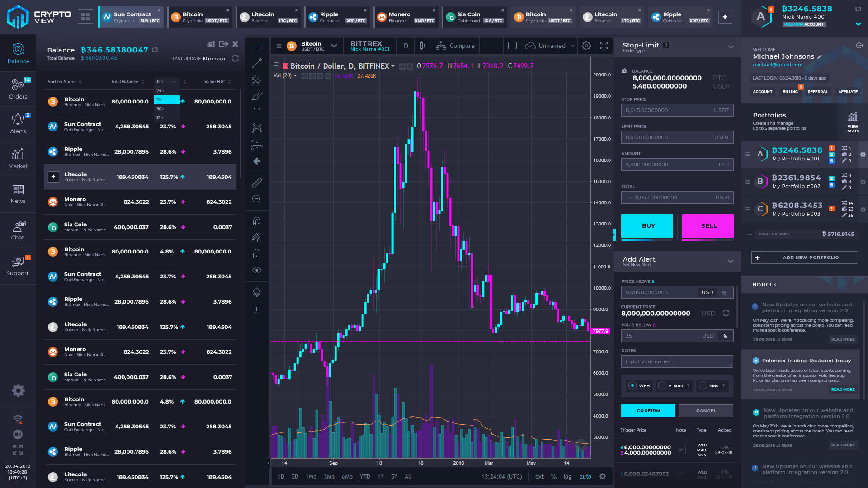The width and height of the screenshot is (868, 488).
Task: Select the XABCD pattern tool
Action: 256,128
